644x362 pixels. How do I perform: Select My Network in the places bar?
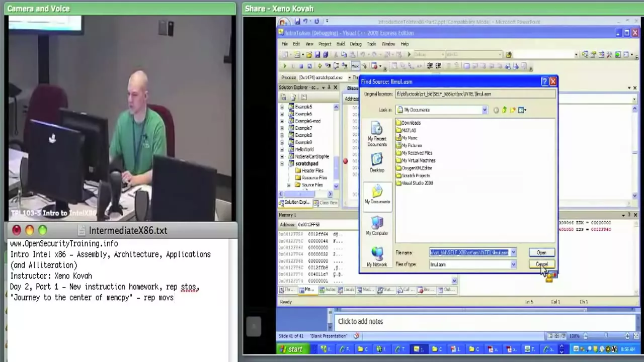click(x=377, y=257)
